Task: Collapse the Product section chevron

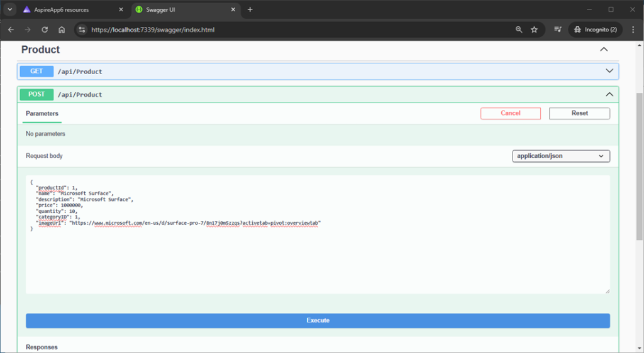Action: coord(604,49)
